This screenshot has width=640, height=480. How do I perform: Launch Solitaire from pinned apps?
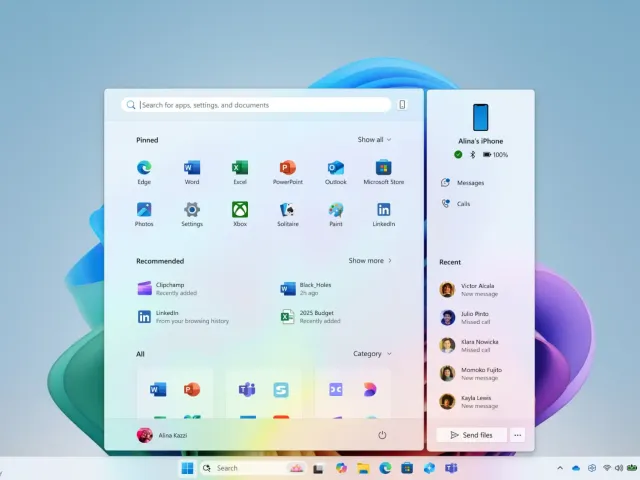[288, 210]
